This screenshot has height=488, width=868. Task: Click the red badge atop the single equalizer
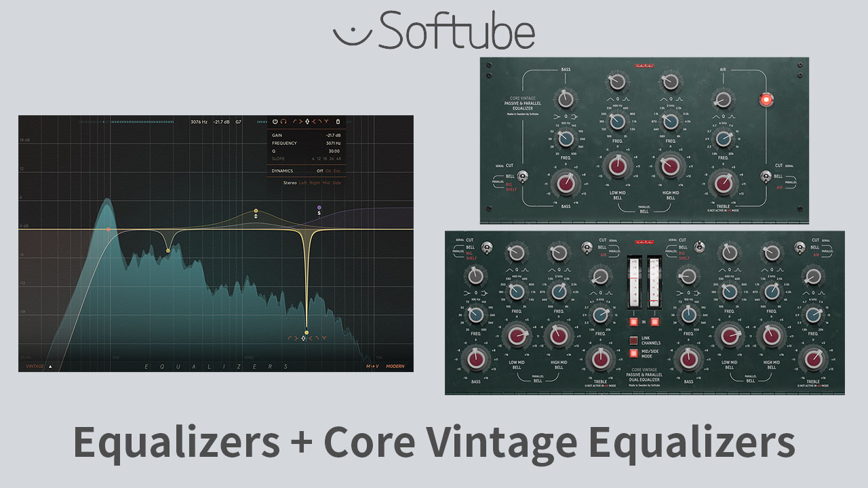644,66
